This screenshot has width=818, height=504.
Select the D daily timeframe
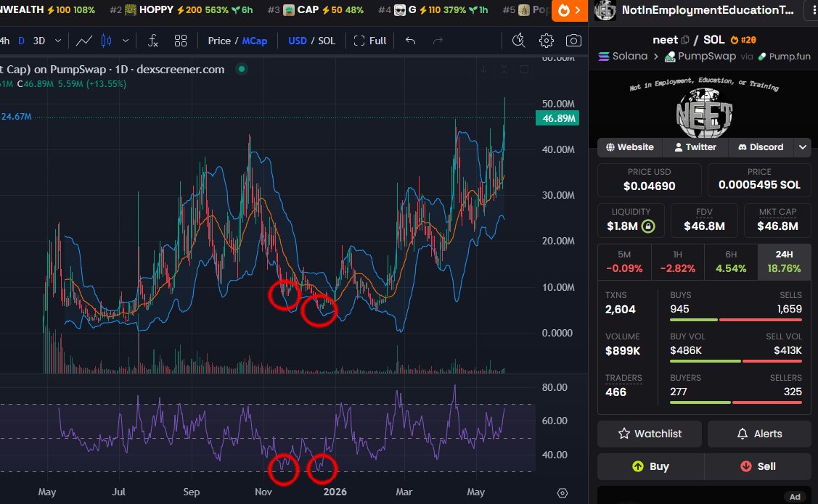click(x=21, y=41)
